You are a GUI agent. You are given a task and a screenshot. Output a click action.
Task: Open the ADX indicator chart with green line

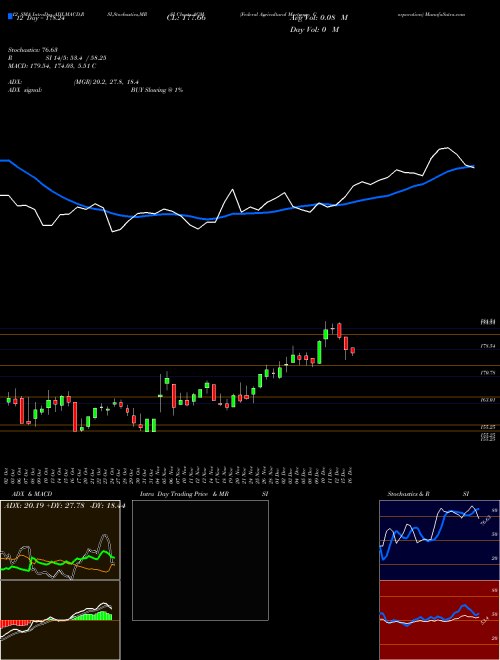[60, 540]
